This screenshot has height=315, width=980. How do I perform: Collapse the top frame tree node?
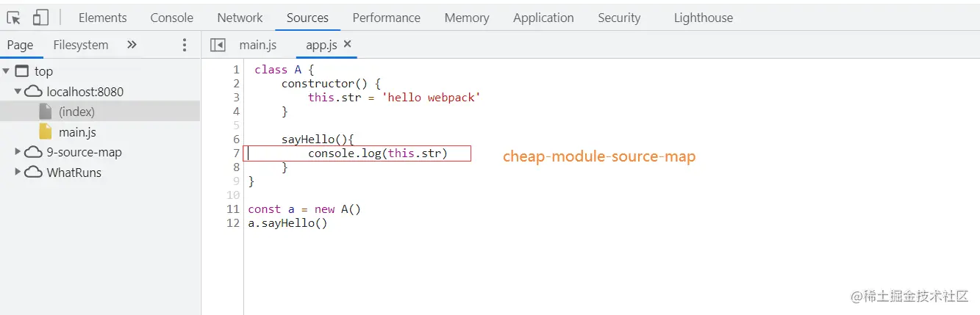point(6,71)
